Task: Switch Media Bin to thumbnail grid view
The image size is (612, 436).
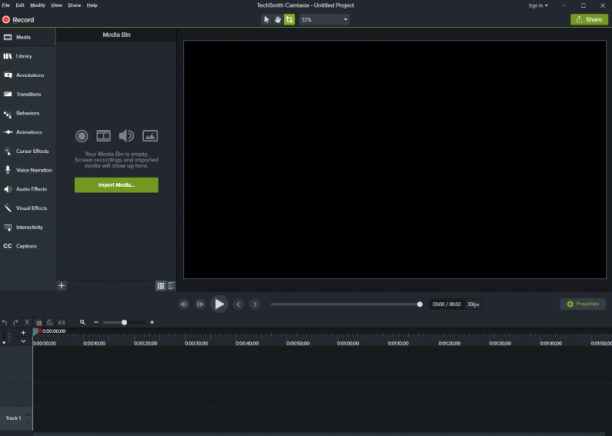Action: 160,286
